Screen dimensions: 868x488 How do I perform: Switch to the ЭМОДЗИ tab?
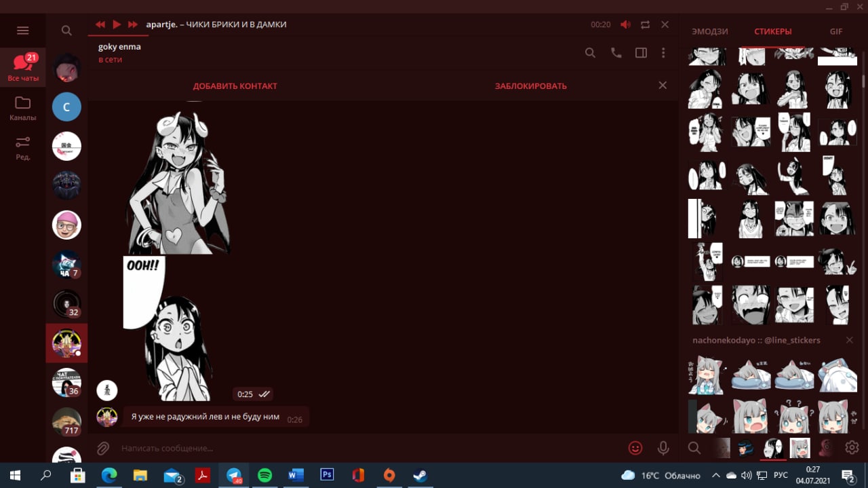pyautogui.click(x=709, y=32)
